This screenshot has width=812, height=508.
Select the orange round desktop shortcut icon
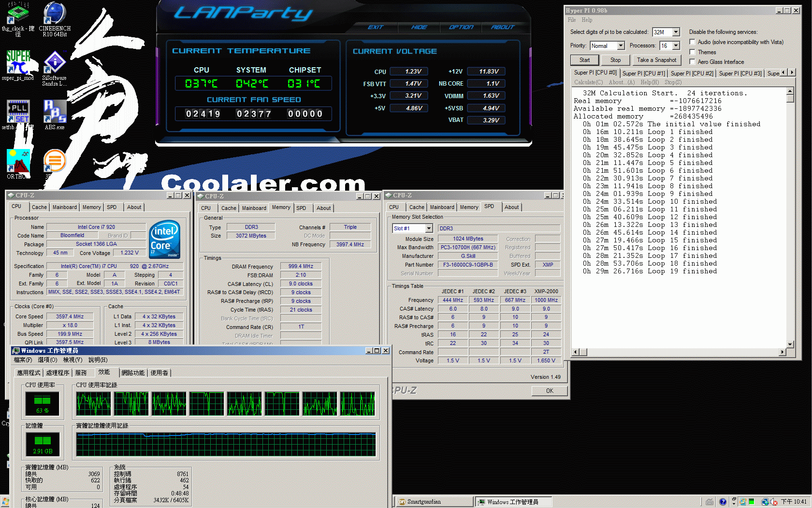[x=55, y=161]
